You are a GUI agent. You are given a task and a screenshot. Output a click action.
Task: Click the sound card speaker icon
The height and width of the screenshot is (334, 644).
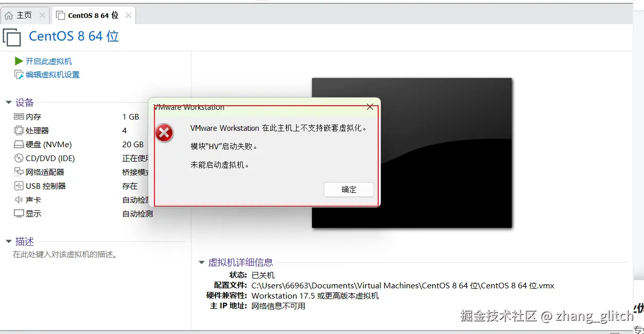coord(19,200)
